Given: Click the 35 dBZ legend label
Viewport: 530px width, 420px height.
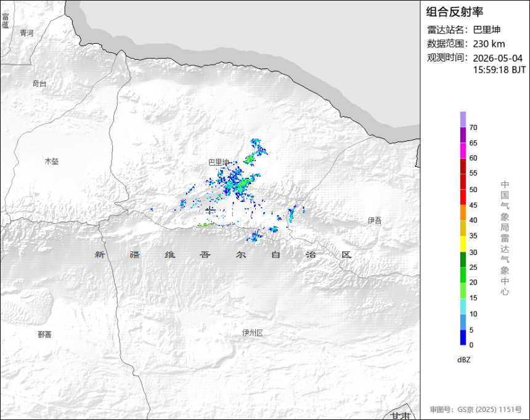Looking at the screenshot, I should 473,236.
